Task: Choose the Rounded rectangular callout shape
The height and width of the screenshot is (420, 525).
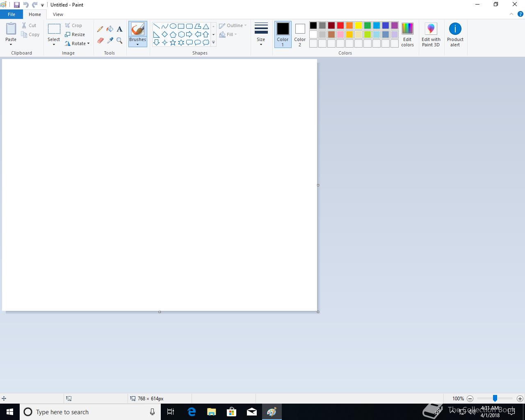Action: [189, 42]
